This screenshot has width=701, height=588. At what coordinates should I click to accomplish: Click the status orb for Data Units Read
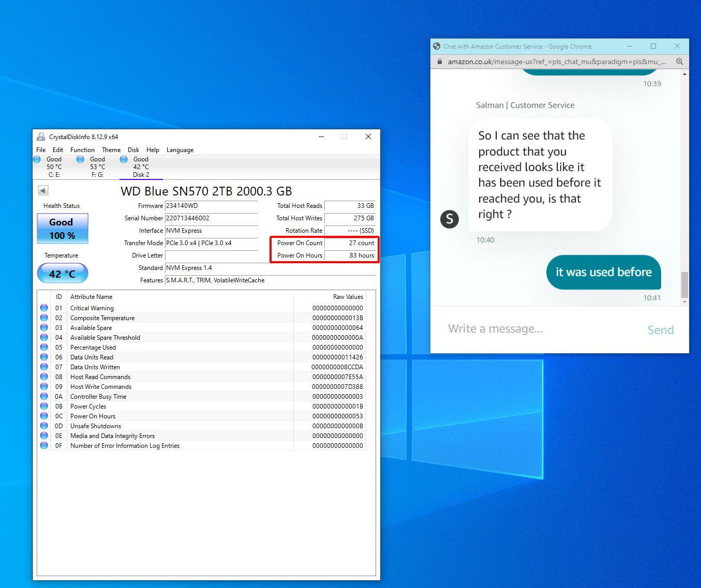(x=44, y=357)
